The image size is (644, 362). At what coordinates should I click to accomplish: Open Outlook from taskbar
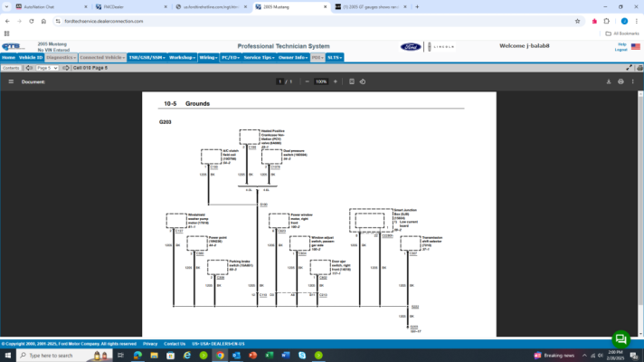click(236, 355)
